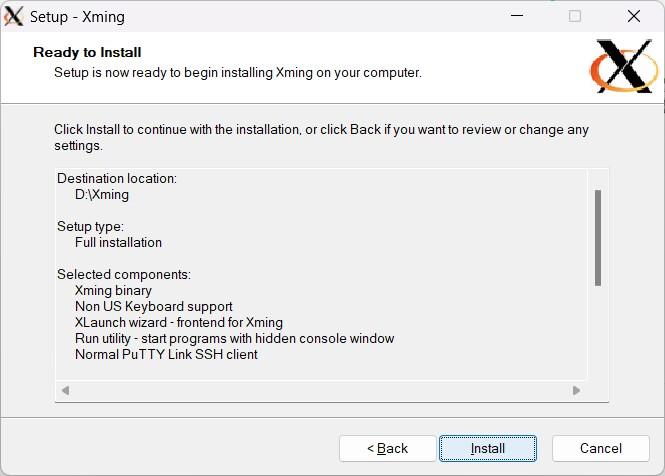Click the 'Normal PuTTY Link SSH client' line
The image size is (665, 476).
(166, 354)
